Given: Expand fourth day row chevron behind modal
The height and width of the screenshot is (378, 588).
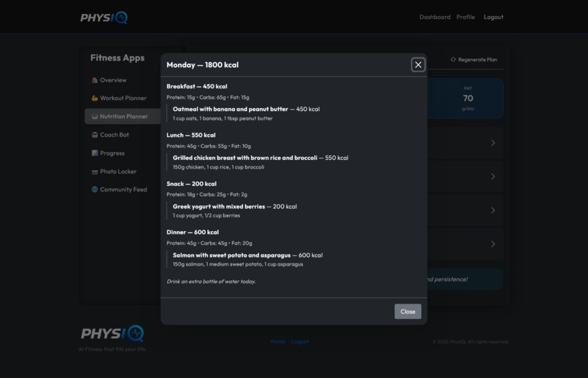Looking at the screenshot, I should tap(492, 244).
